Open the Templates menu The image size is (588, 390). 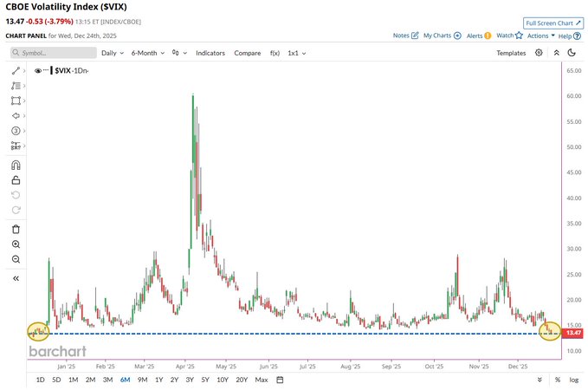[x=511, y=53]
